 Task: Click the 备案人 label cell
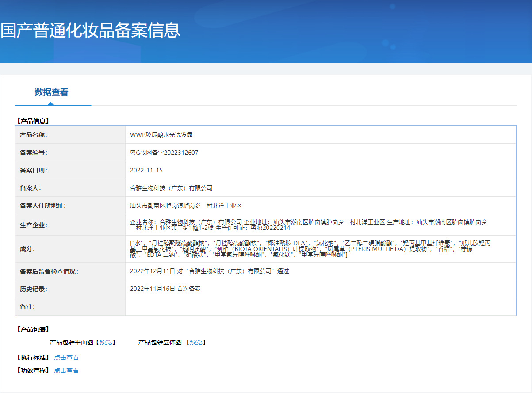point(70,188)
